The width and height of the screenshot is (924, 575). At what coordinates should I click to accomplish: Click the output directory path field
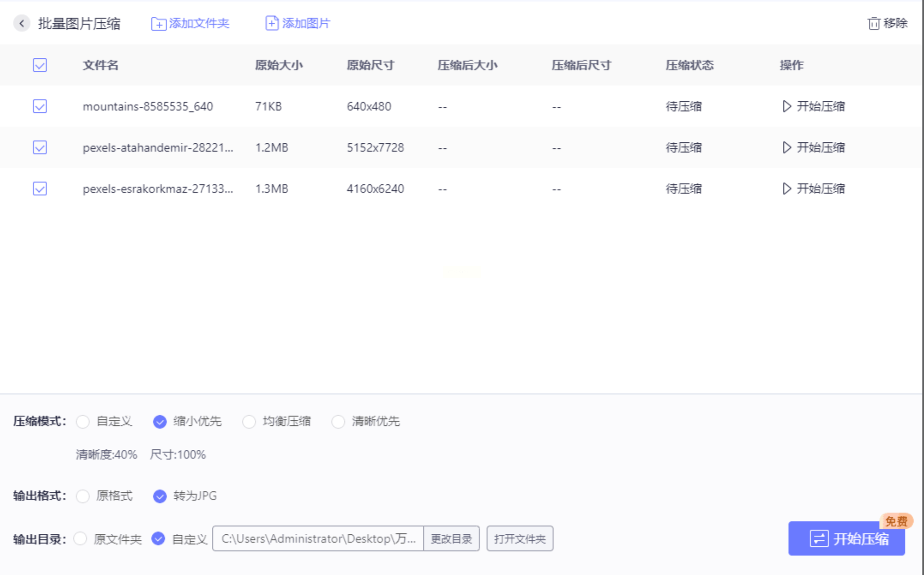click(x=318, y=539)
